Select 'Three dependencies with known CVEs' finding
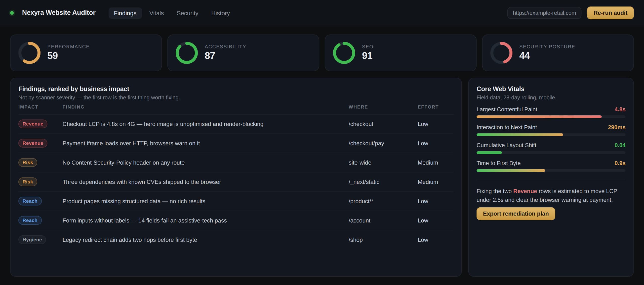The height and width of the screenshot is (285, 644). pyautogui.click(x=236, y=182)
